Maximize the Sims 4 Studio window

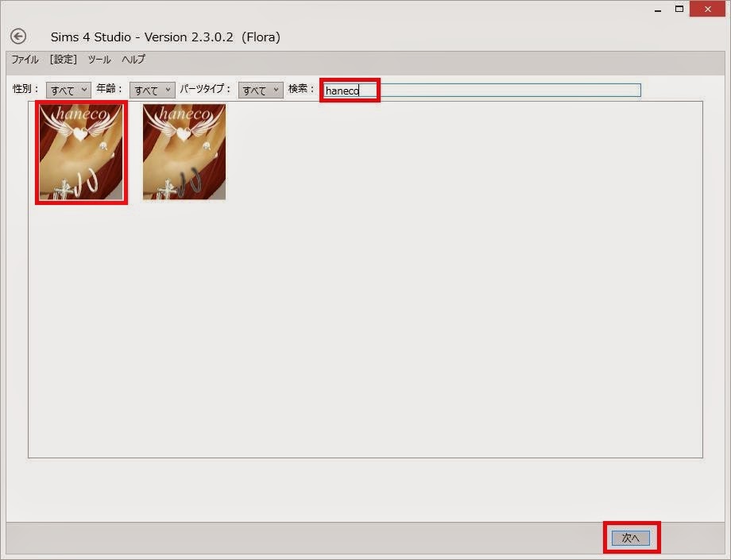pos(679,10)
